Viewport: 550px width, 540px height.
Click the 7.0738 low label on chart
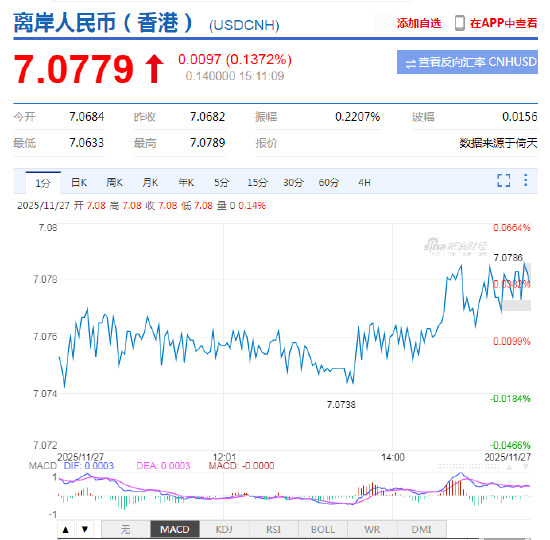point(341,405)
